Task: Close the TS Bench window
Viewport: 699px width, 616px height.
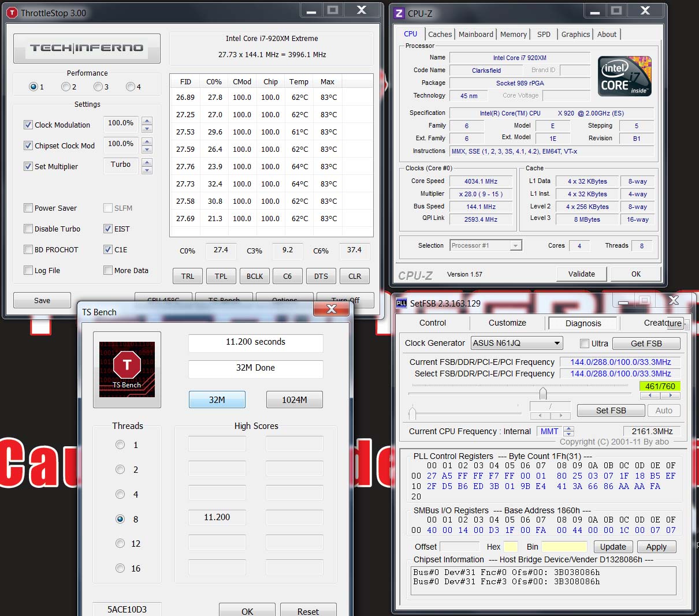Action: click(x=332, y=309)
